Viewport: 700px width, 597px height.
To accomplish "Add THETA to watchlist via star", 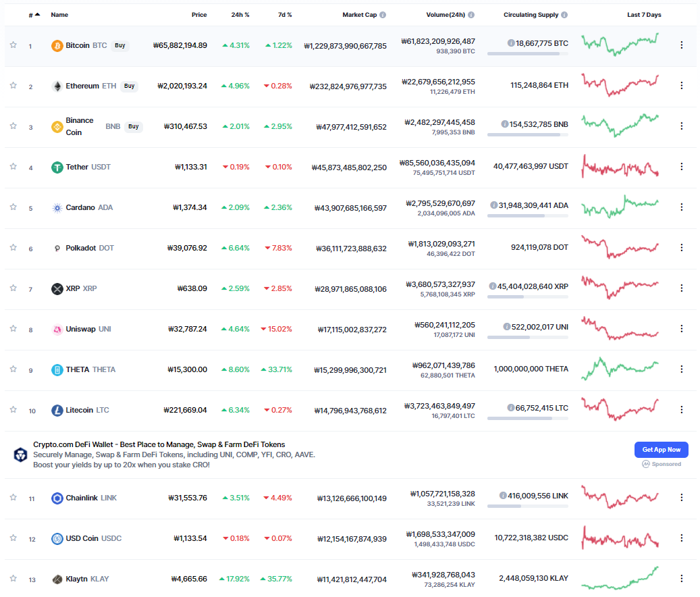I will pos(14,369).
